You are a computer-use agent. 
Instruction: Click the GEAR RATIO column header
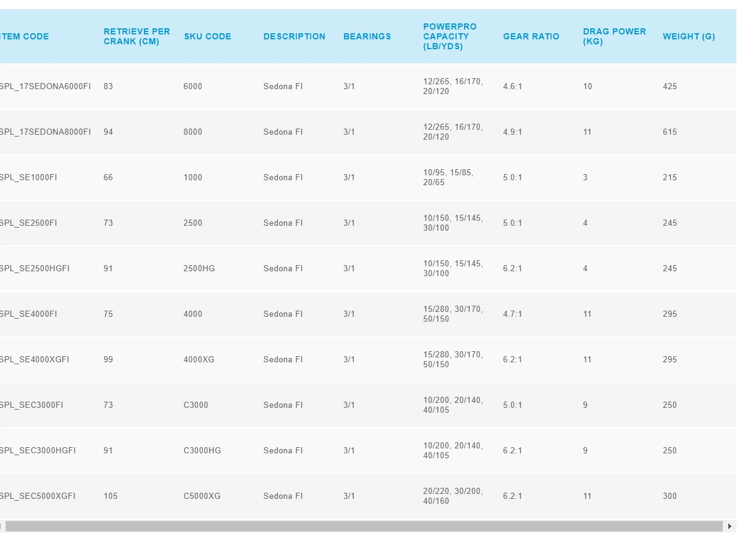pos(531,36)
